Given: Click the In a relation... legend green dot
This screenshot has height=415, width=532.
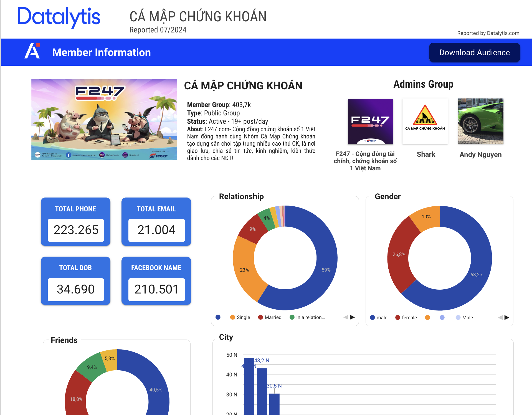Looking at the screenshot, I should pyautogui.click(x=292, y=317).
